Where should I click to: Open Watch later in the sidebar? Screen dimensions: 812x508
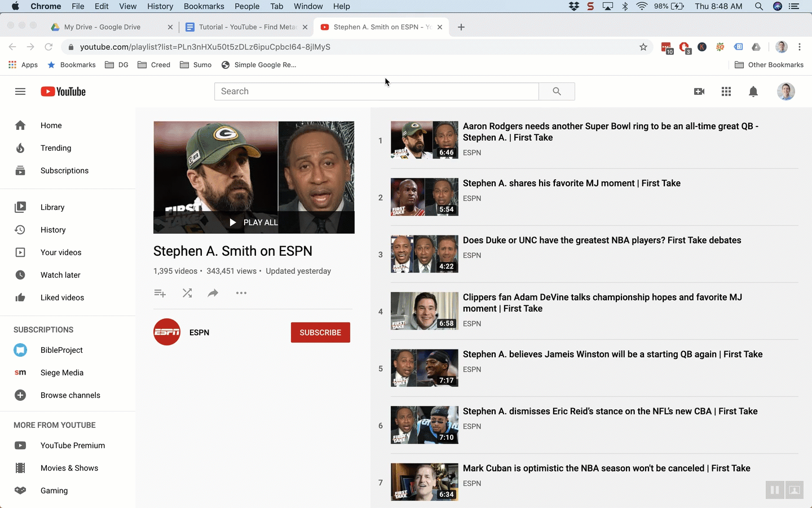(68, 275)
